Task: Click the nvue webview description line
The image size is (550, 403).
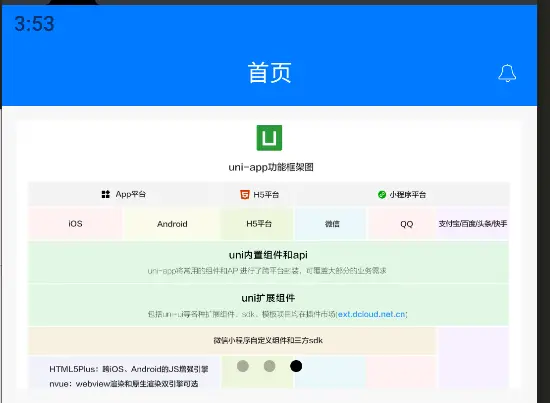Action: [x=124, y=384]
